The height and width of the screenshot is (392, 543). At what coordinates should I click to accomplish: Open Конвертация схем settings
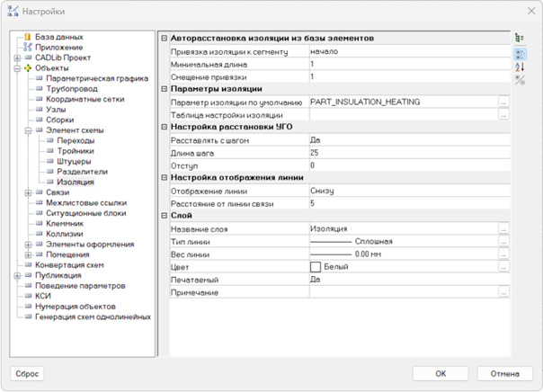click(x=69, y=265)
